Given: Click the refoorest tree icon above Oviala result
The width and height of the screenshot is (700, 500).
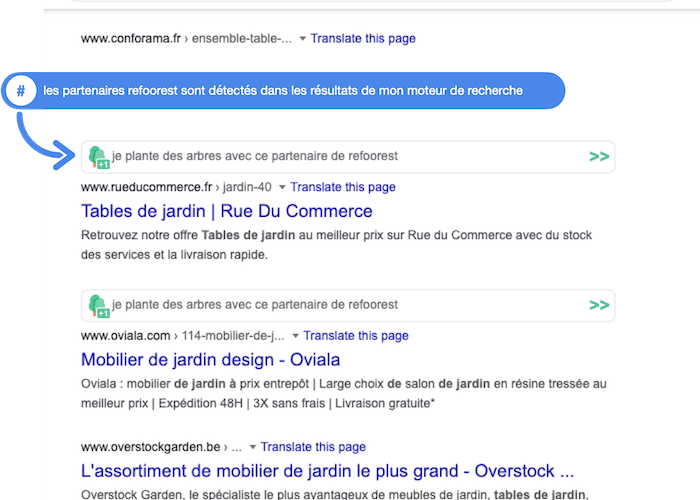Looking at the screenshot, I should pyautogui.click(x=99, y=306).
